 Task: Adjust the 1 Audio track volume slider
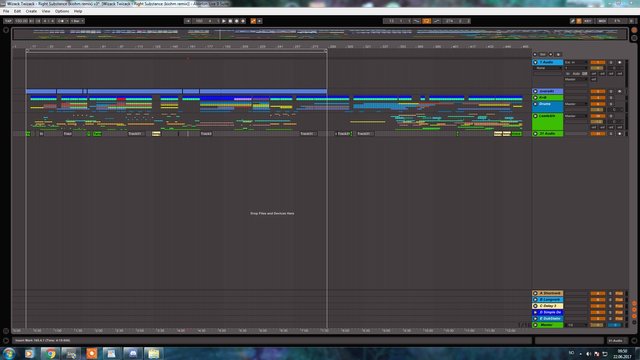point(597,68)
